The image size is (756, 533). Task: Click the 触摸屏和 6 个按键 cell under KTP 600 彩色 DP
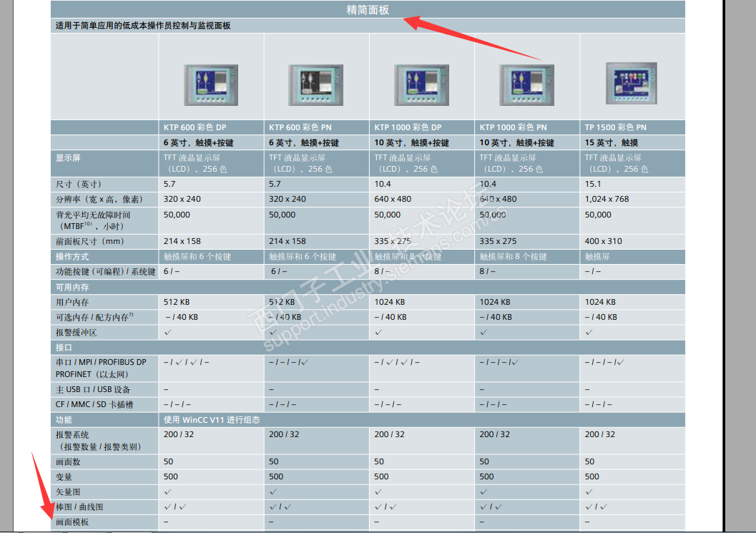pyautogui.click(x=197, y=257)
